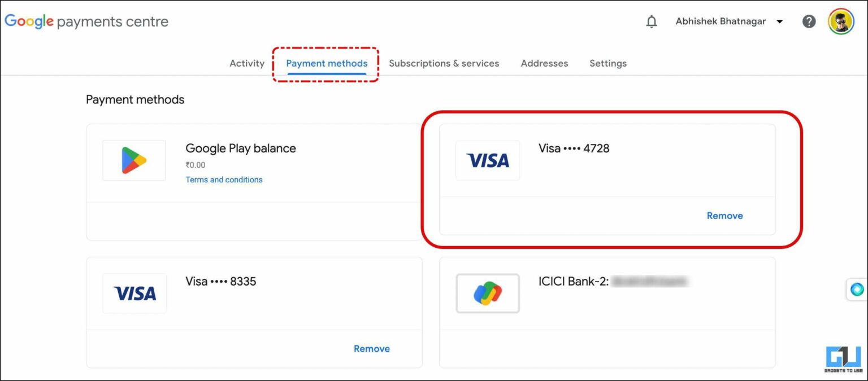
Task: Select the Visa logo for card ending 8335
Action: pos(134,293)
